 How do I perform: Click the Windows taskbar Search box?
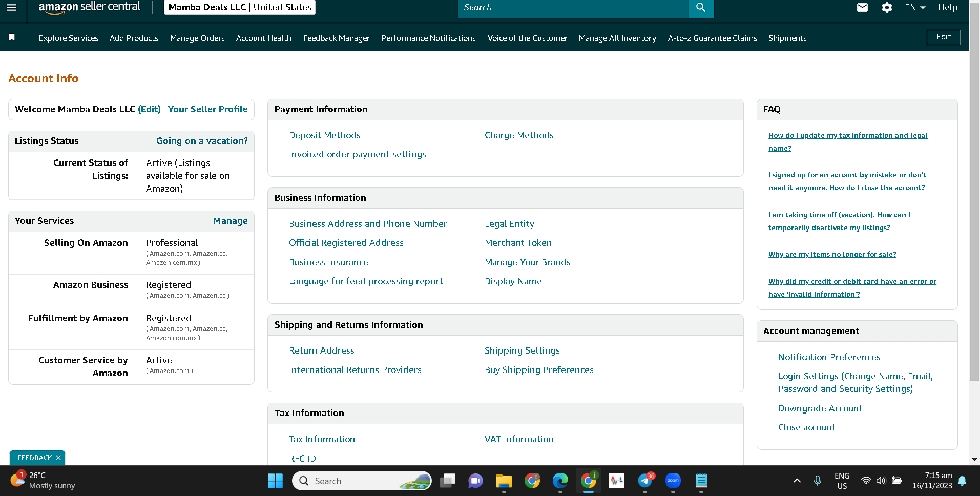362,481
